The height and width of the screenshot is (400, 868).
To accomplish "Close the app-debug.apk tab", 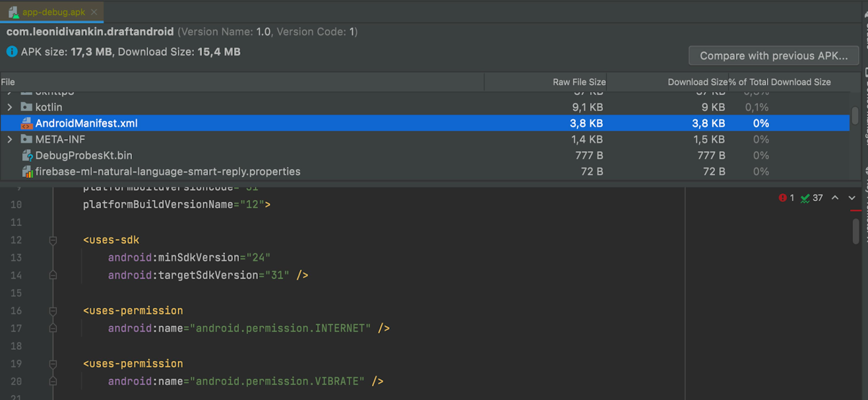I will coord(94,12).
